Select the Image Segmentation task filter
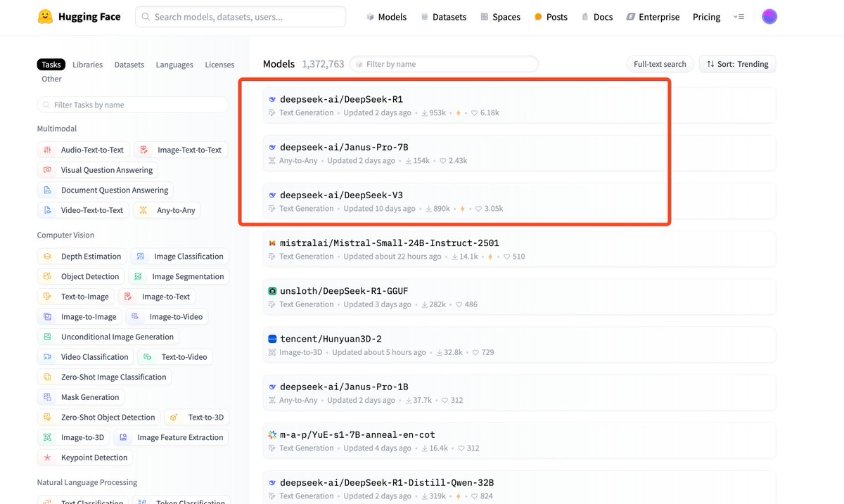Image resolution: width=844 pixels, height=504 pixels. coord(179,277)
